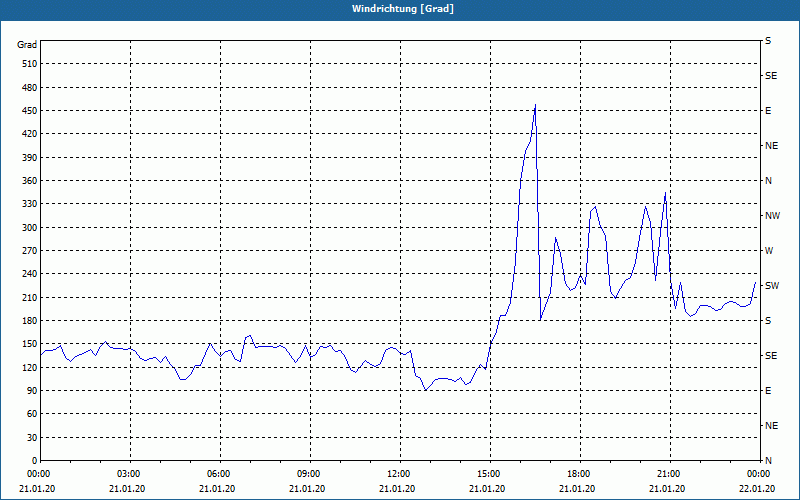This screenshot has height=500, width=800.
Task: Pick the 360 degree axis label
Action: [29, 181]
